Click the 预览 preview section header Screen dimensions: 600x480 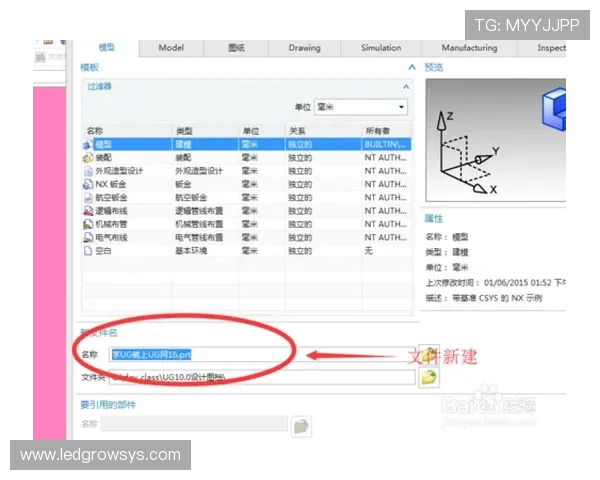click(x=434, y=68)
